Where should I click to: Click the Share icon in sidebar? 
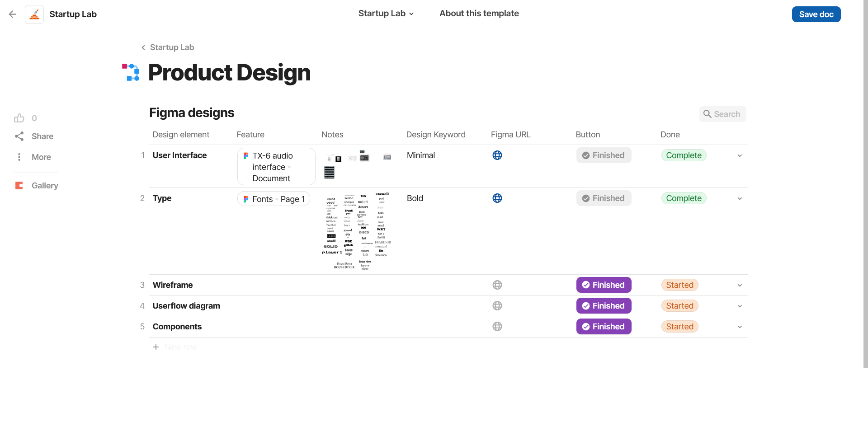[19, 136]
